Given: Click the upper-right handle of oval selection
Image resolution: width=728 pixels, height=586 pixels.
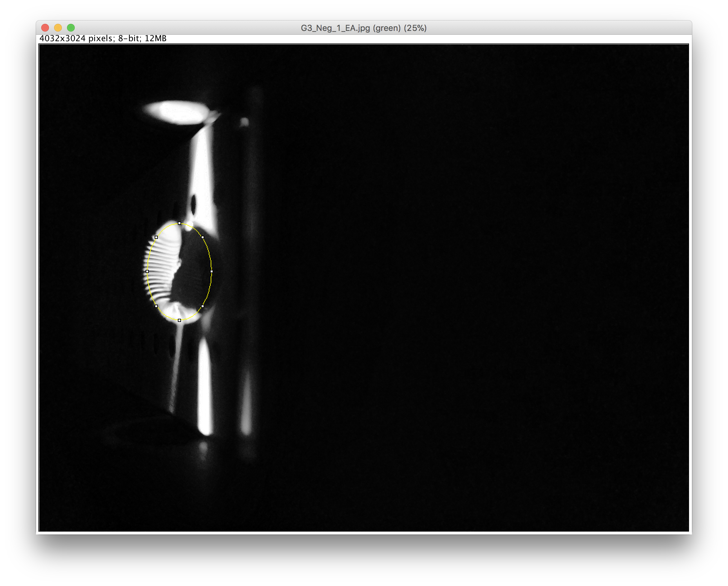Looking at the screenshot, I should pos(203,237).
